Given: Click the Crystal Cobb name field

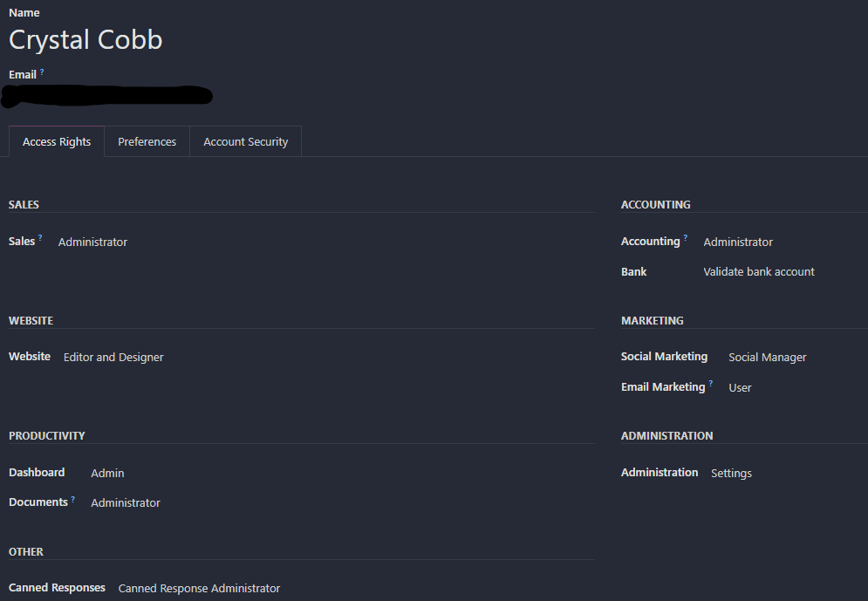Looking at the screenshot, I should point(85,40).
